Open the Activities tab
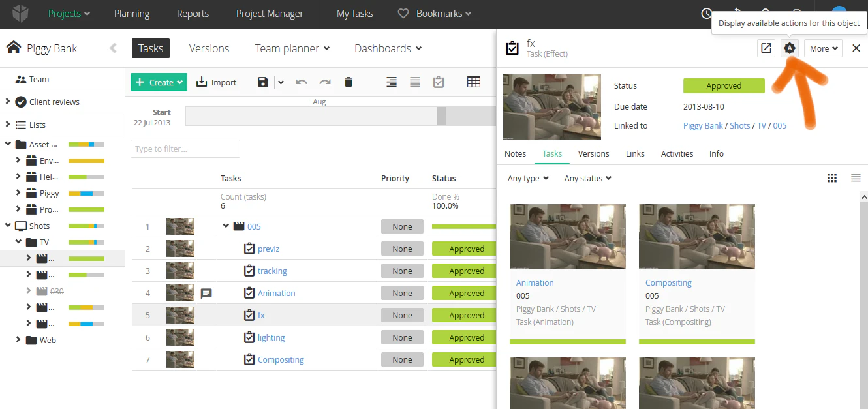This screenshot has height=409, width=868. 677,153
